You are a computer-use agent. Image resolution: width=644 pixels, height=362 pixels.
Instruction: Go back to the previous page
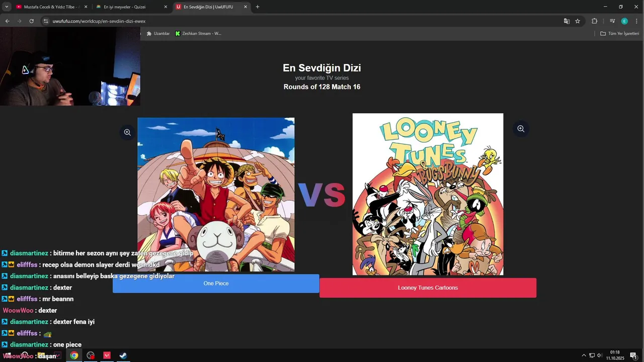(7, 21)
